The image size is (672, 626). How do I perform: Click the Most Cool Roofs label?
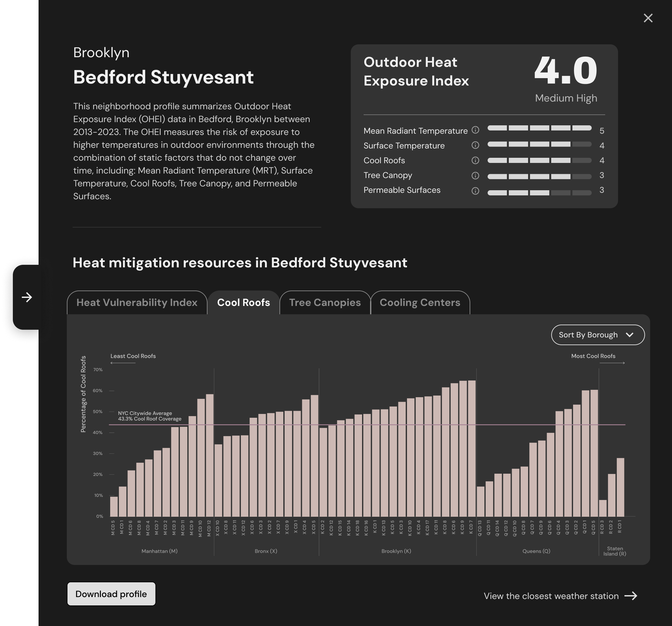point(593,356)
